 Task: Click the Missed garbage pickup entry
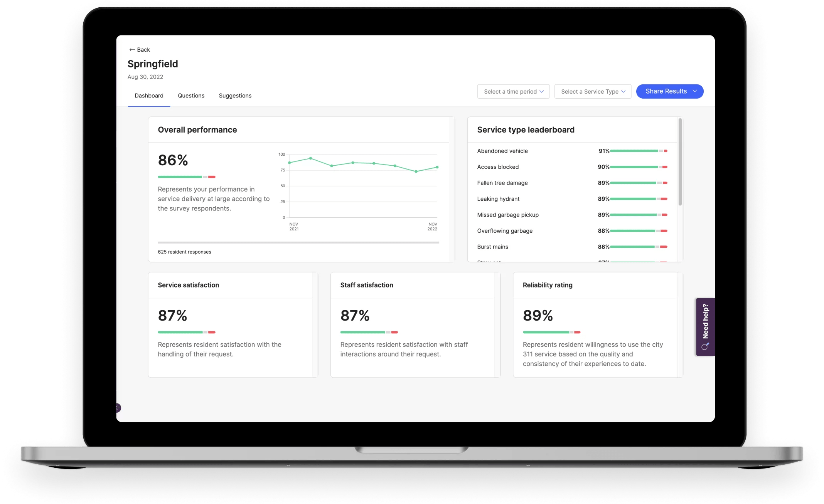coord(507,215)
